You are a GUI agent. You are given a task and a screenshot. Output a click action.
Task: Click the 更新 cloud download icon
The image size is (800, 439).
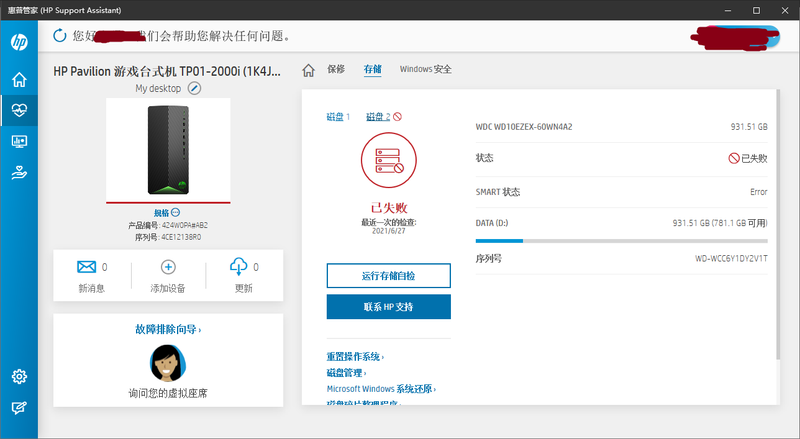[x=238, y=266]
